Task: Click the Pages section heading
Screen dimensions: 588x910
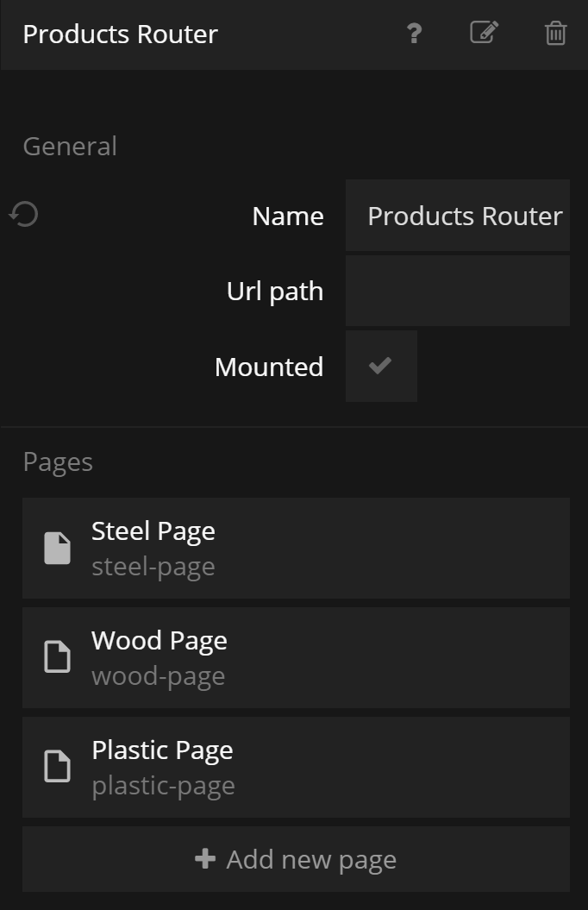Action: (x=58, y=461)
